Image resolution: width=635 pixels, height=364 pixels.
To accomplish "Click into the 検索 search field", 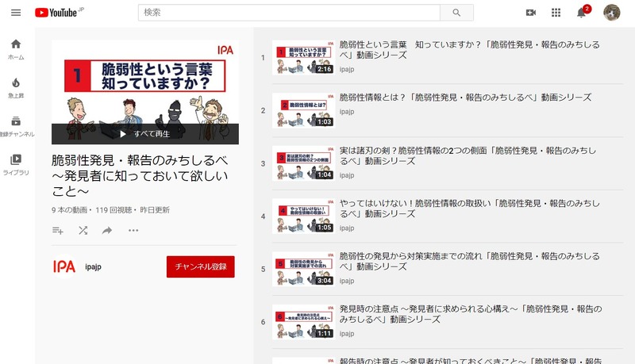I will [x=289, y=13].
